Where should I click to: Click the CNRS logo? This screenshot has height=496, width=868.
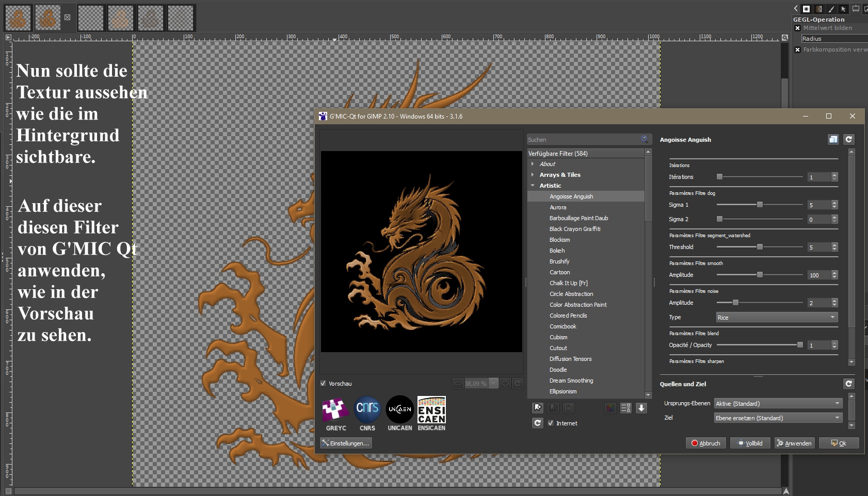tap(367, 414)
